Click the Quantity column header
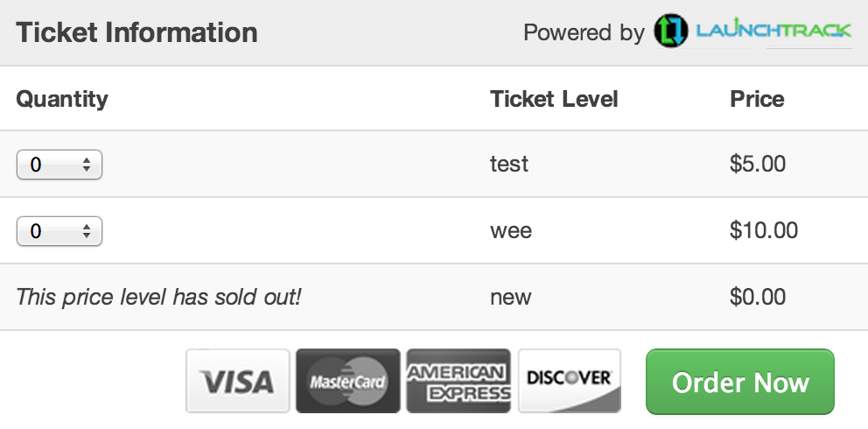 click(x=62, y=100)
